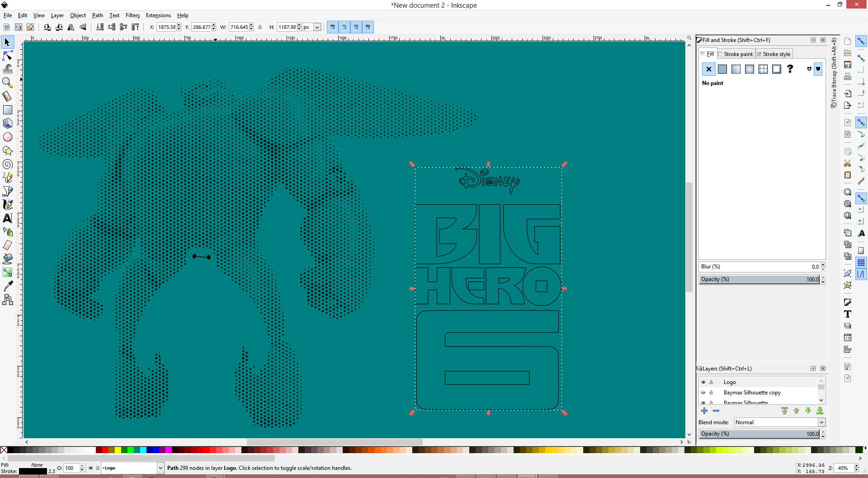
Task: Increase the Blur percentage stepper
Action: point(823,265)
